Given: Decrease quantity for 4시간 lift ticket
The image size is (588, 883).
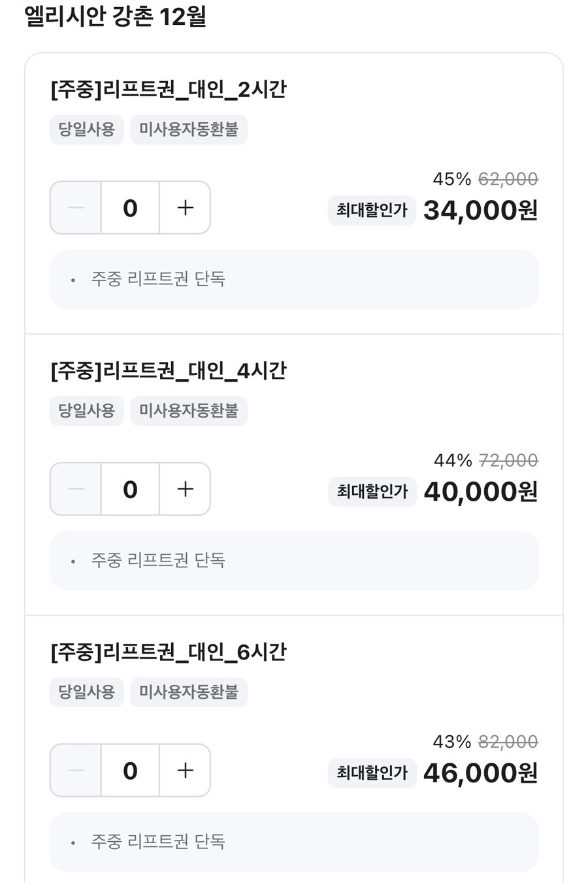Looking at the screenshot, I should tap(76, 489).
